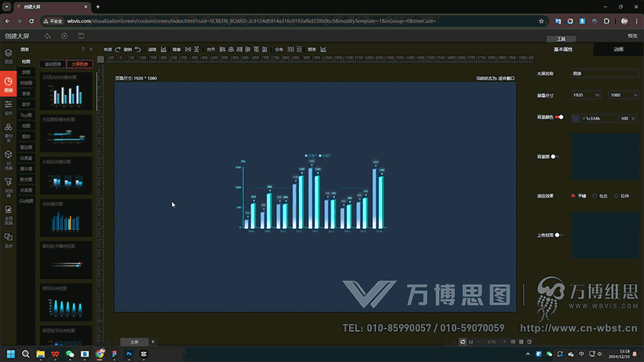This screenshot has height=362, width=644.
Task: Click the hex color 1c334b field
Action: 598,118
